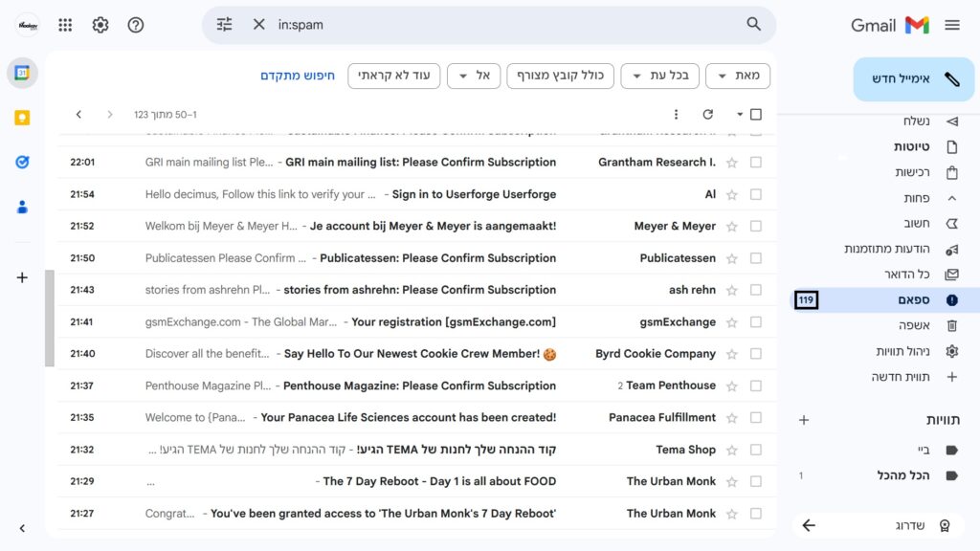Star the Panacea Fulfillment email
980x551 pixels.
point(732,418)
